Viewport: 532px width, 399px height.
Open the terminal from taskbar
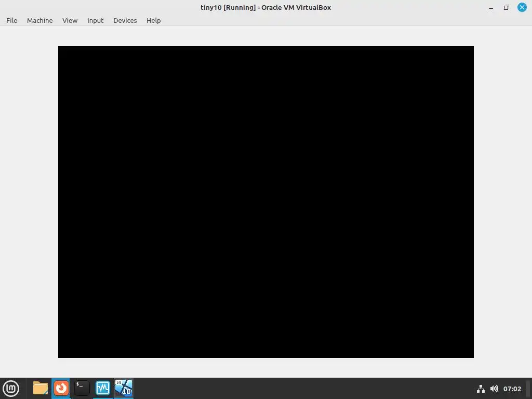(x=82, y=388)
